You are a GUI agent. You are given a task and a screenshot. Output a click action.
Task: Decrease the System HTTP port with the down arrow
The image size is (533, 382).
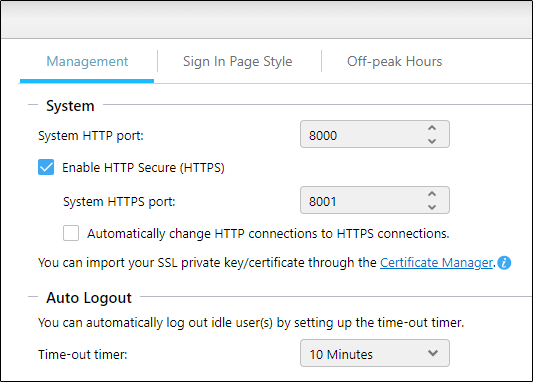click(432, 141)
